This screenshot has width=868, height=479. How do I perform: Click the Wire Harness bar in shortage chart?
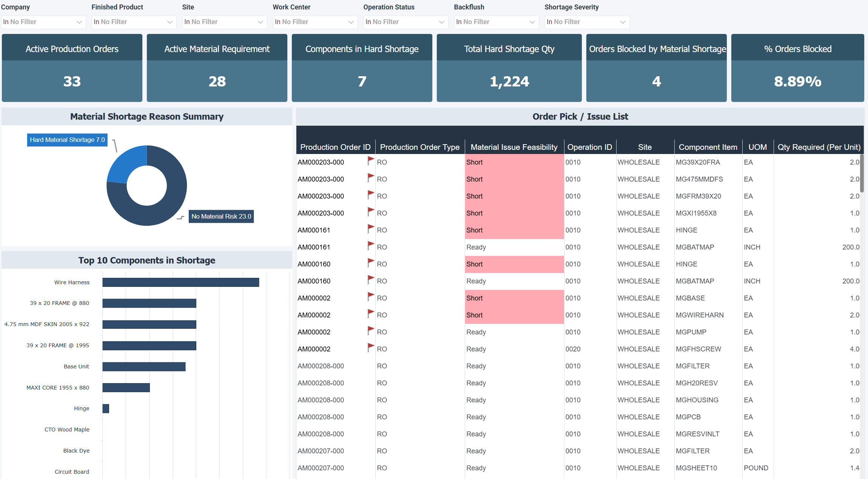pos(180,282)
